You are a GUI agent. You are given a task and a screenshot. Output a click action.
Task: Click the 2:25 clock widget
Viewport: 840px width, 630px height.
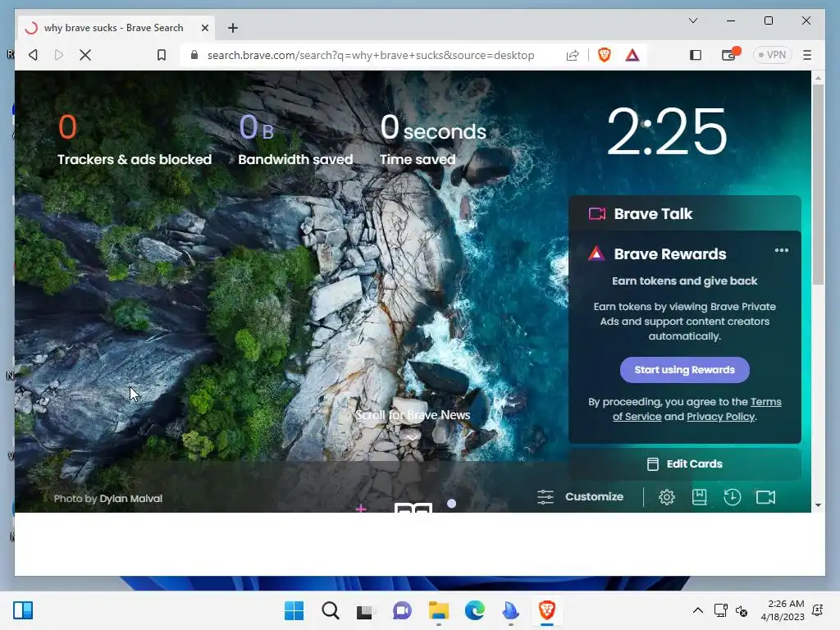(x=666, y=131)
